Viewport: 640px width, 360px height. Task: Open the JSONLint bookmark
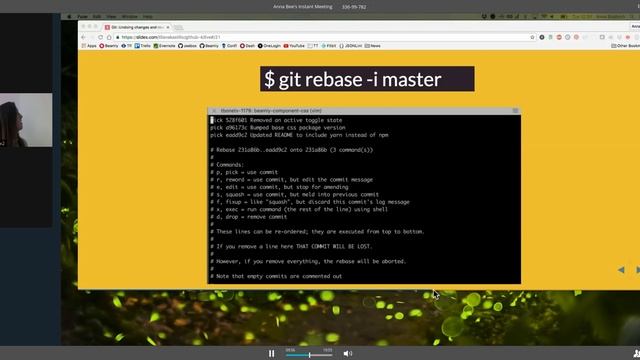click(351, 46)
